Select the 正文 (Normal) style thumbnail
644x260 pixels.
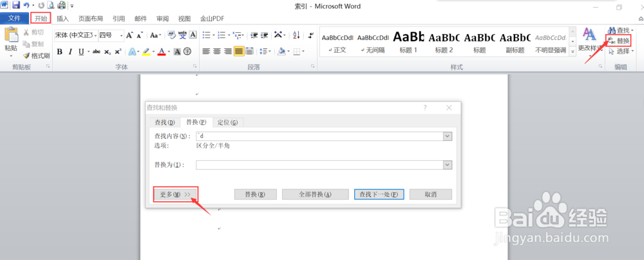click(x=337, y=42)
